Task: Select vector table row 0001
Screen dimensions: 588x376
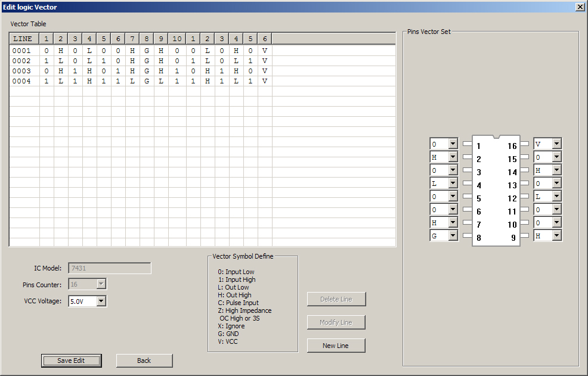Action: [21, 51]
